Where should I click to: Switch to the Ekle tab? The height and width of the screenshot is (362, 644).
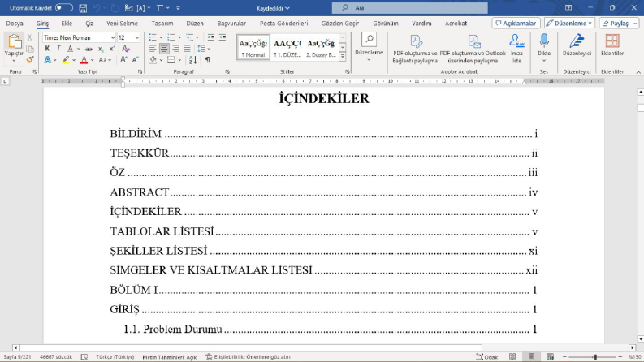click(67, 24)
